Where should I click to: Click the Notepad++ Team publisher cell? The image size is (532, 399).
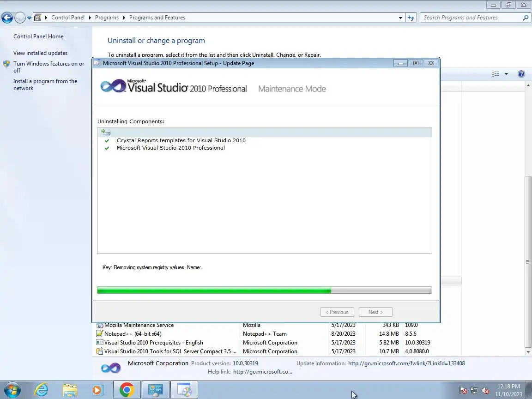pos(265,334)
